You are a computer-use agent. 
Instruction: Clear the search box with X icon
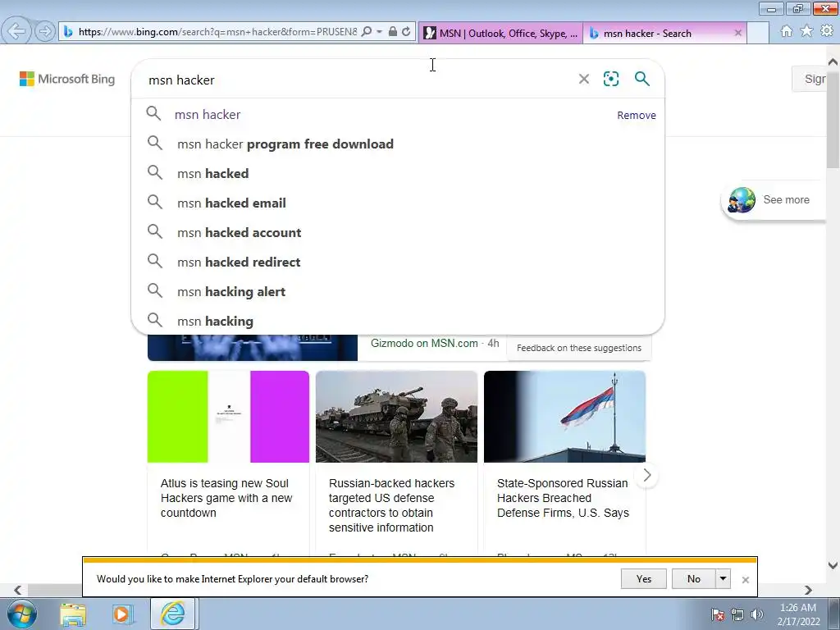(x=584, y=80)
